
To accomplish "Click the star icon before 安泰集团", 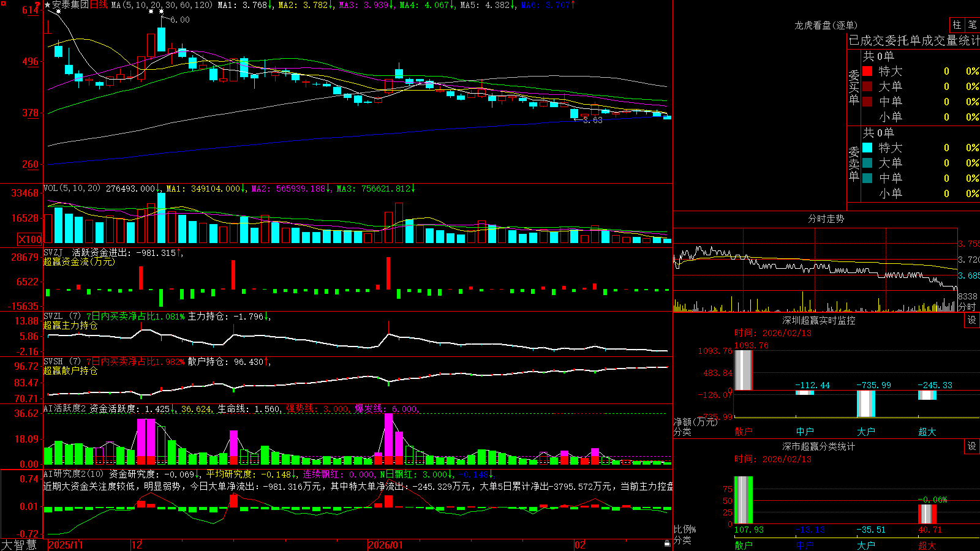I will pyautogui.click(x=48, y=5).
